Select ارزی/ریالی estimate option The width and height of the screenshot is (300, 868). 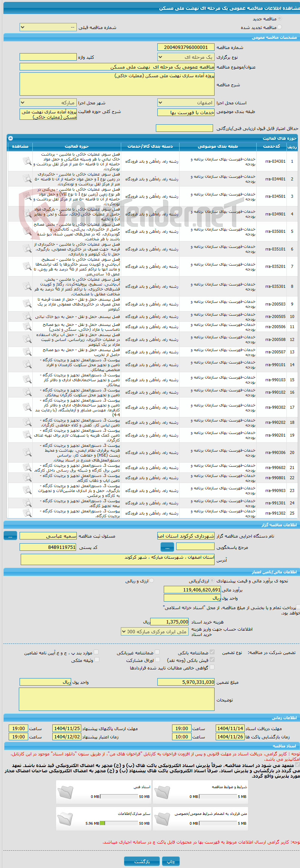[x=213, y=581]
